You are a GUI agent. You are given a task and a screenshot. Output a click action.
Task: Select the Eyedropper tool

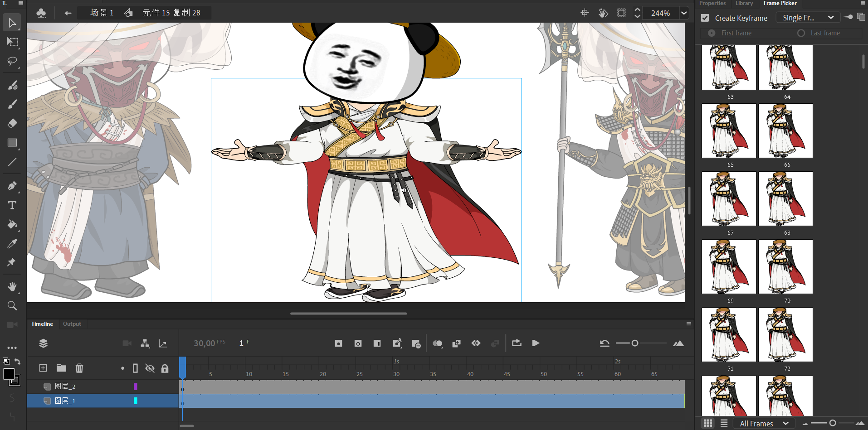tap(12, 244)
